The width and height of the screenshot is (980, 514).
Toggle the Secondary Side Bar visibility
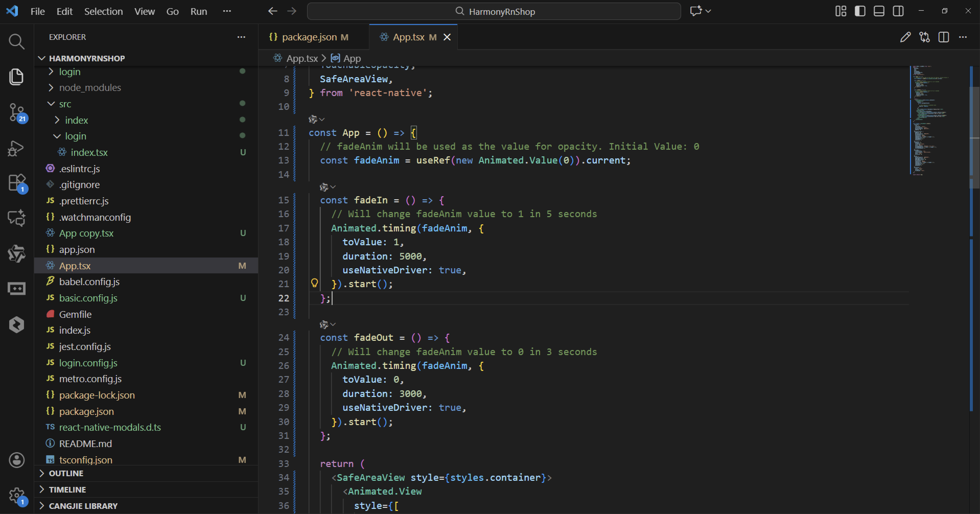898,11
